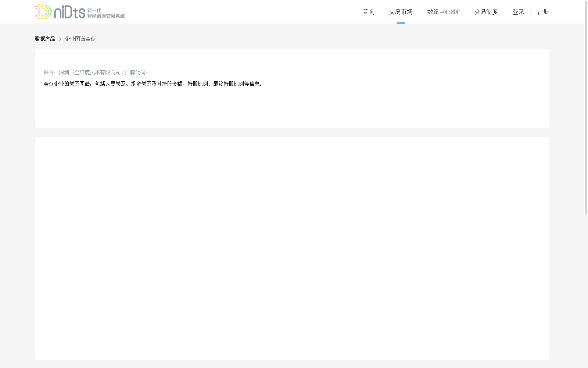
Task: Select the 企业图谱查询 breadcrumb text
Action: (x=80, y=39)
